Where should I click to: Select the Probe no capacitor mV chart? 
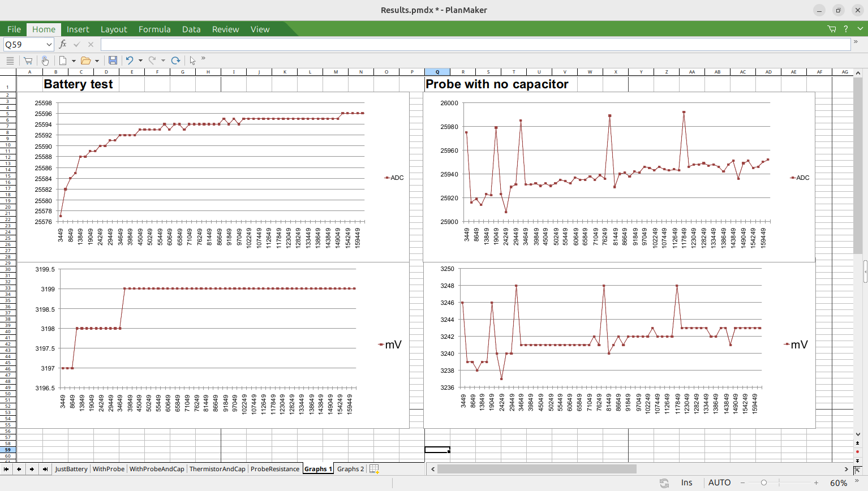pos(619,345)
